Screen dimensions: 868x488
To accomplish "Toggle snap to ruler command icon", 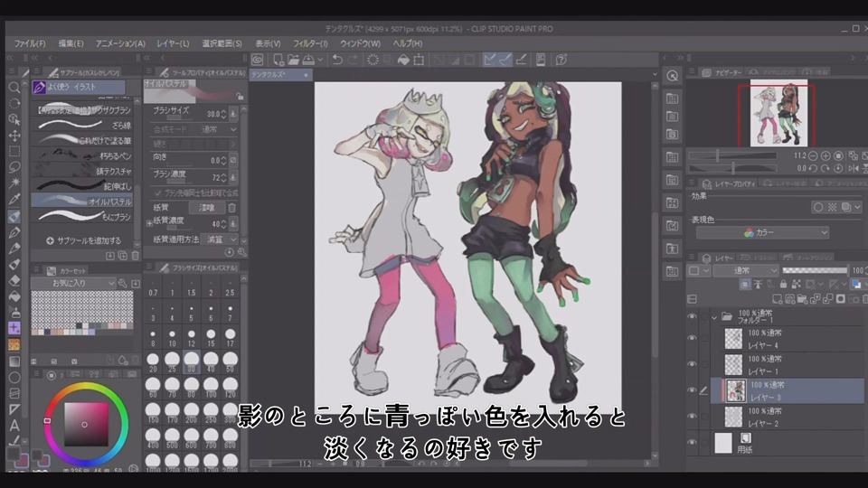I will pos(489,60).
